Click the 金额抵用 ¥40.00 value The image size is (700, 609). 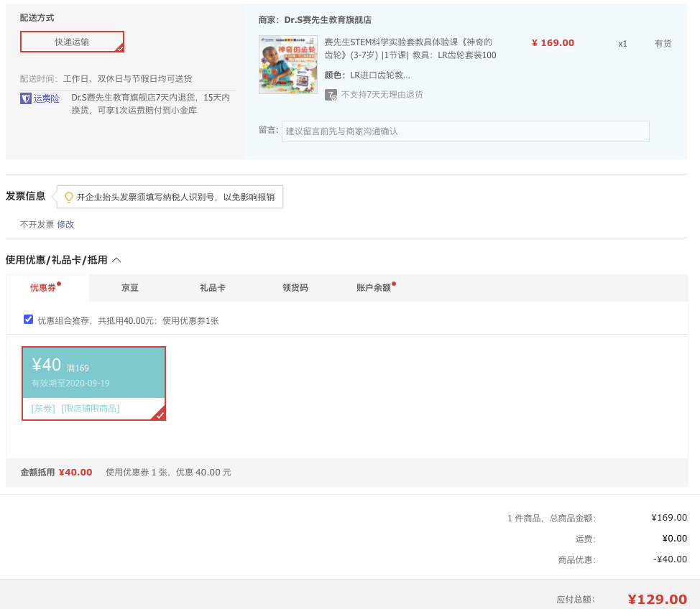coord(75,472)
